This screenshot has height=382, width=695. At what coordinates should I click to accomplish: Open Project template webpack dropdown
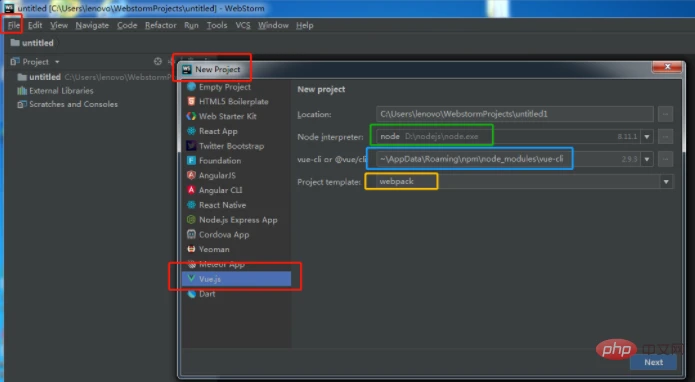pyautogui.click(x=524, y=182)
